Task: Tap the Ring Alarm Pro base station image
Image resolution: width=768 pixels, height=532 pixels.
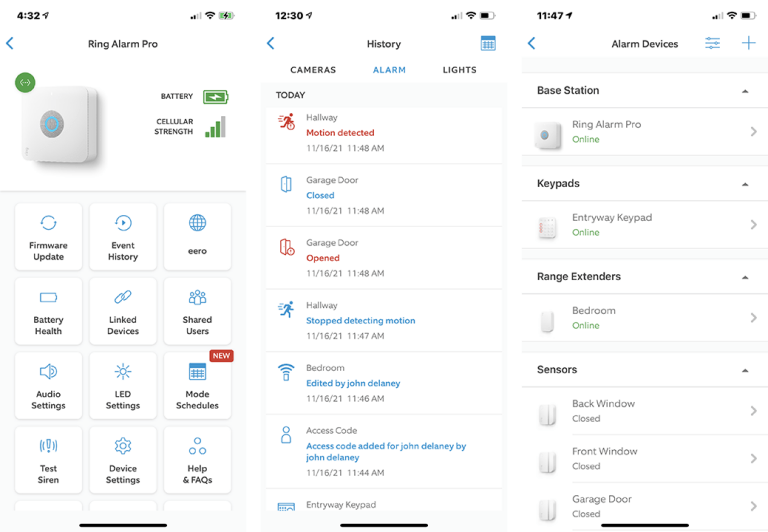Action: 60,124
